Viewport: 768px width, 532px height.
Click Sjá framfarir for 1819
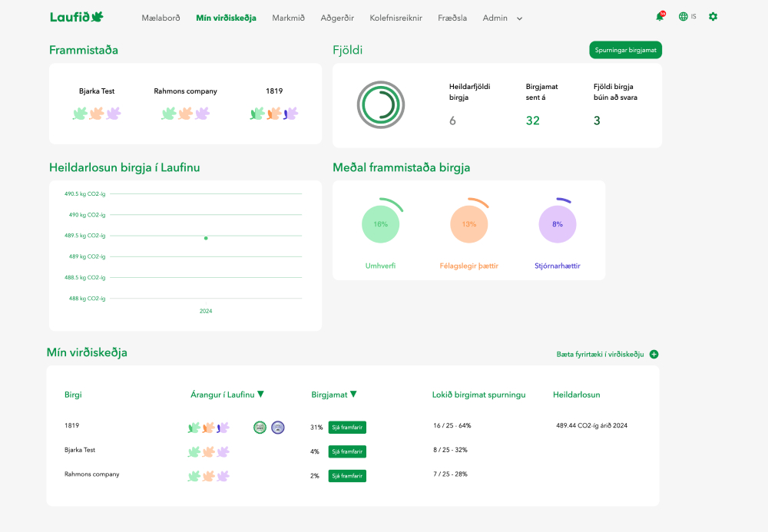[347, 428]
